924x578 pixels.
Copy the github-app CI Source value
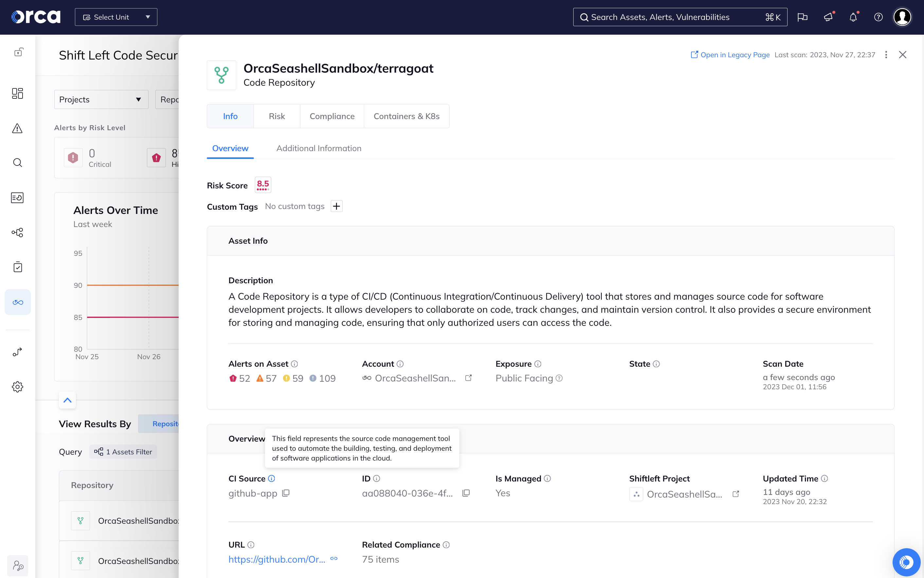tap(286, 493)
